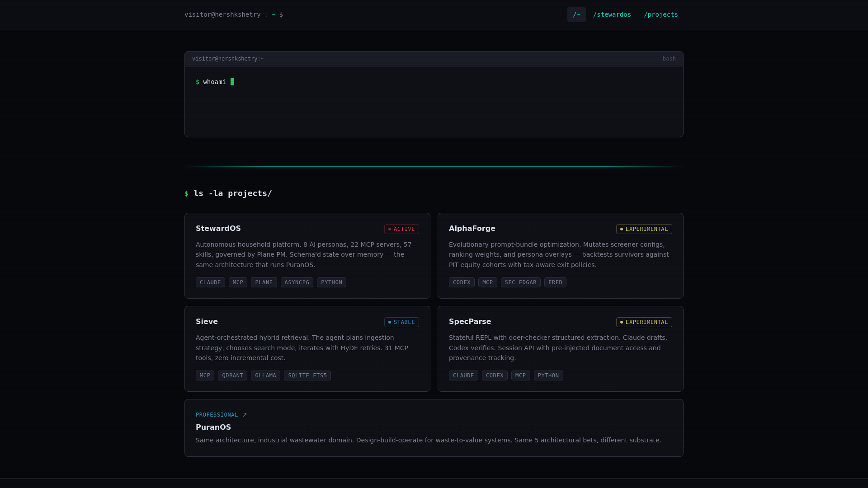The width and height of the screenshot is (868, 488).
Task: Open the SpecParse project heading
Action: coord(470,322)
